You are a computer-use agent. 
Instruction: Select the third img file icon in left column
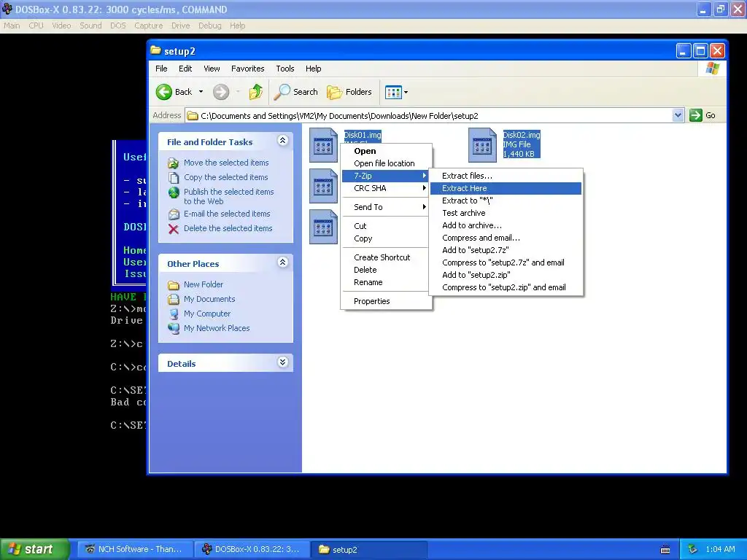[x=323, y=227]
